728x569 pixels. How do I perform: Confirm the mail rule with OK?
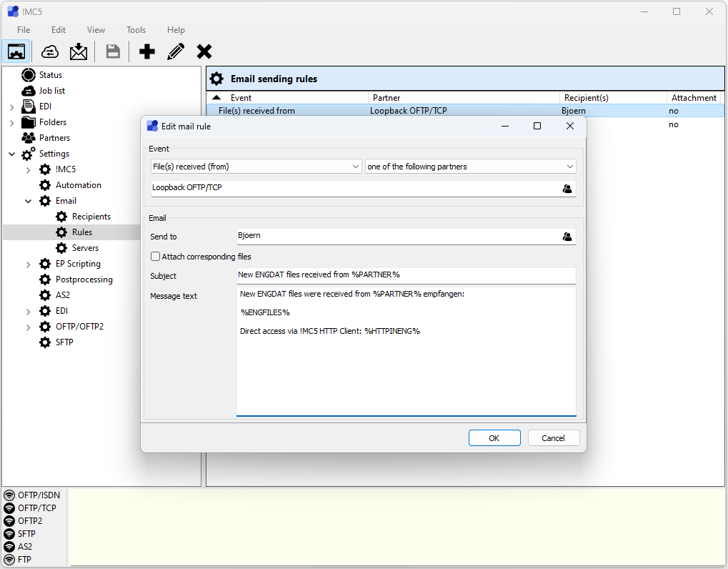click(x=494, y=438)
